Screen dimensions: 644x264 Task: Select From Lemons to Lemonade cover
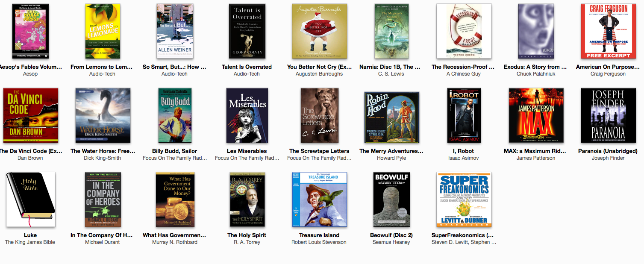point(103,31)
